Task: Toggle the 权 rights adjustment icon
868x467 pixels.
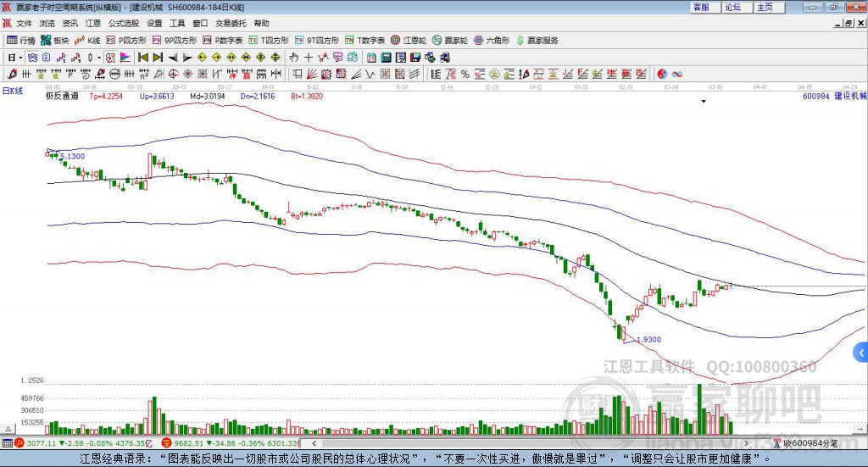Action: (110, 58)
